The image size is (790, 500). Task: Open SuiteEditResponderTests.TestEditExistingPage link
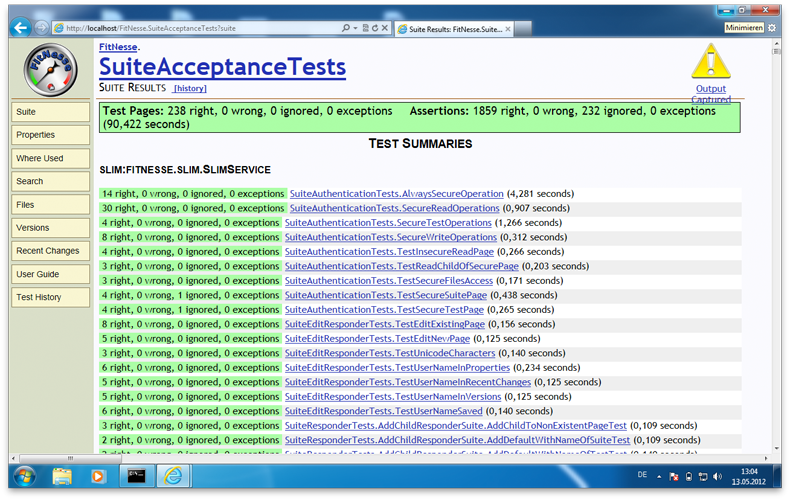(384, 324)
